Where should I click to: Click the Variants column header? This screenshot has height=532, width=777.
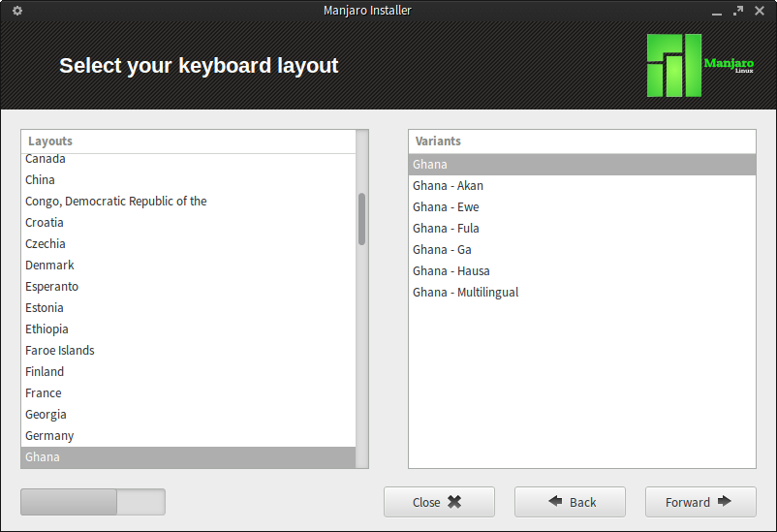(581, 141)
